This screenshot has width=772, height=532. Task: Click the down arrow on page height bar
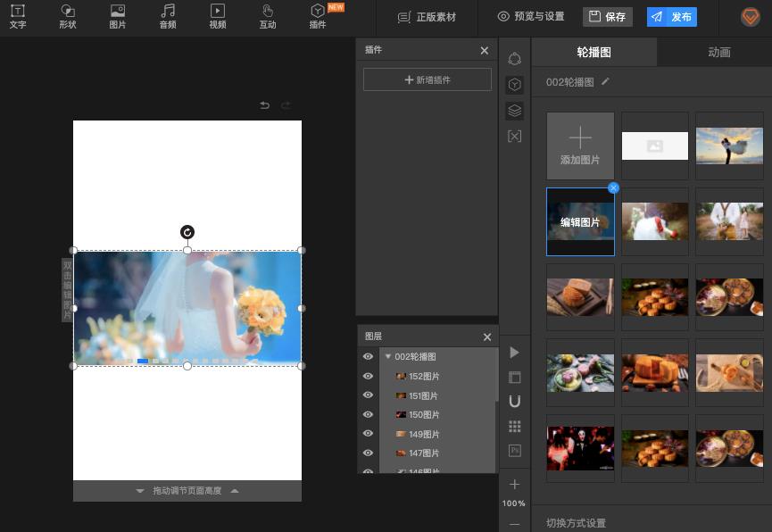140,491
